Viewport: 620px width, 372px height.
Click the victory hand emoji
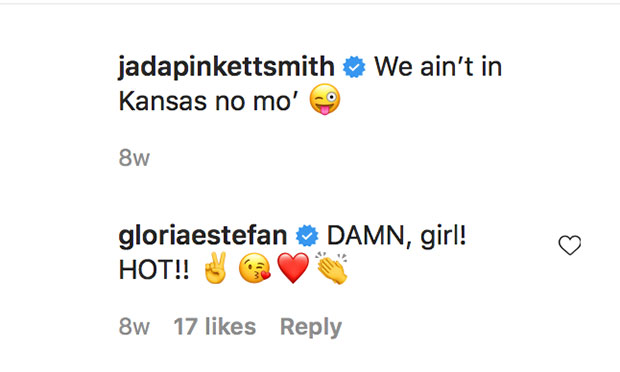tap(215, 268)
